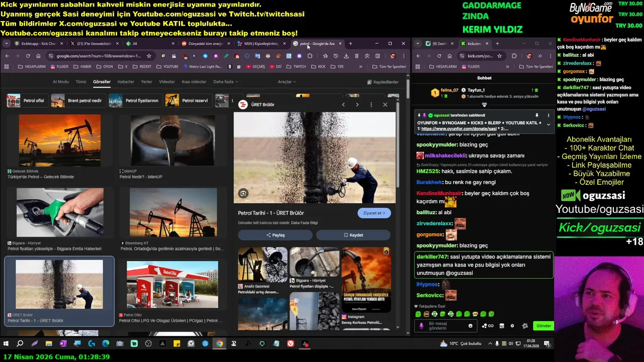Switch to Yerler search tab
644x362 pixels.
pos(146,82)
